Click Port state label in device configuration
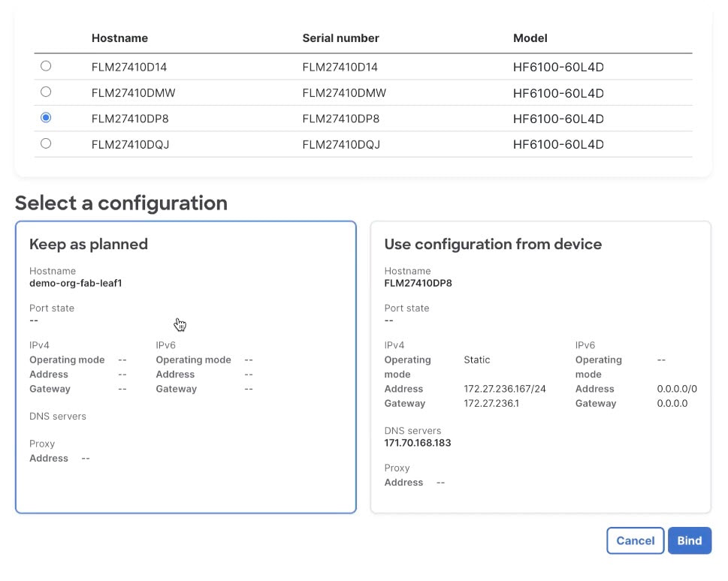Viewport: 728px width, 581px height. click(x=406, y=308)
